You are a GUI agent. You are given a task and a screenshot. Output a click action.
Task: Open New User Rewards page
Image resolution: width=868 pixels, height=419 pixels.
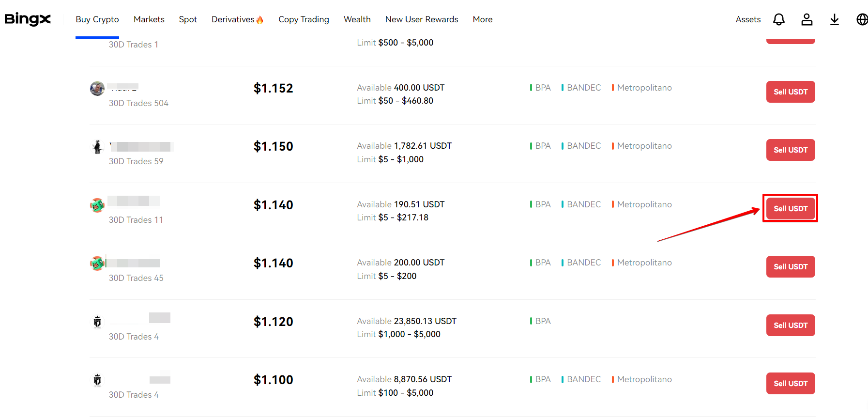click(422, 19)
